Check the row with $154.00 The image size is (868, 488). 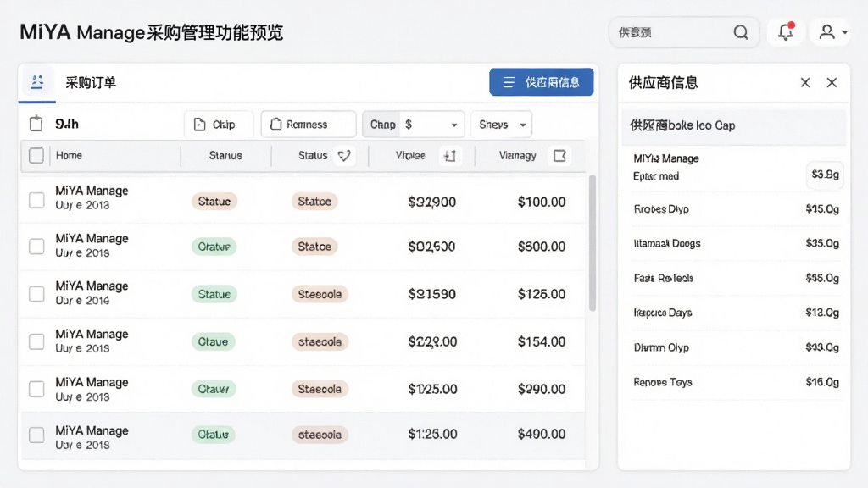click(36, 342)
